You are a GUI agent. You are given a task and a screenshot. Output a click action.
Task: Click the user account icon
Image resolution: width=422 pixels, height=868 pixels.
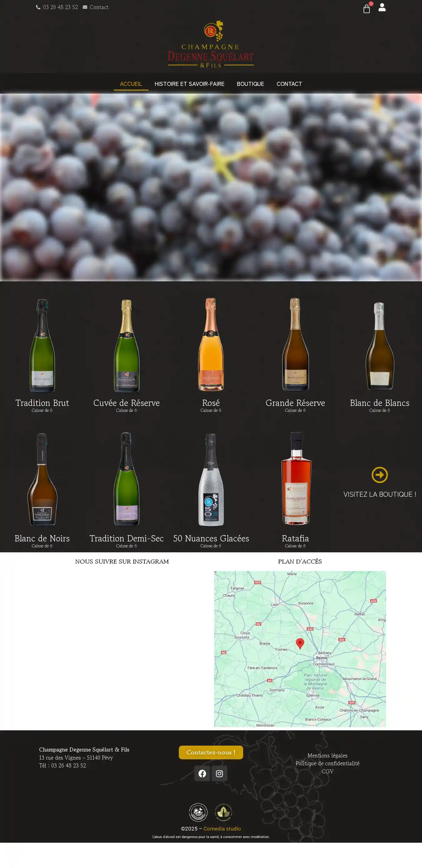click(382, 7)
